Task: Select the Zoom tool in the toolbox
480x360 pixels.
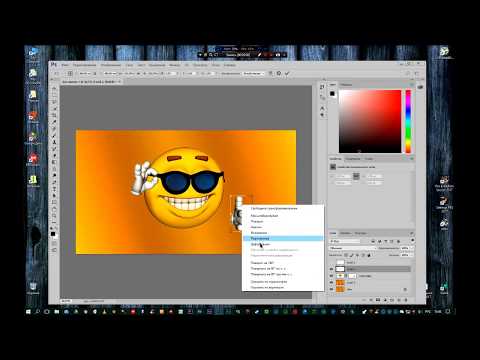Action: (x=54, y=216)
